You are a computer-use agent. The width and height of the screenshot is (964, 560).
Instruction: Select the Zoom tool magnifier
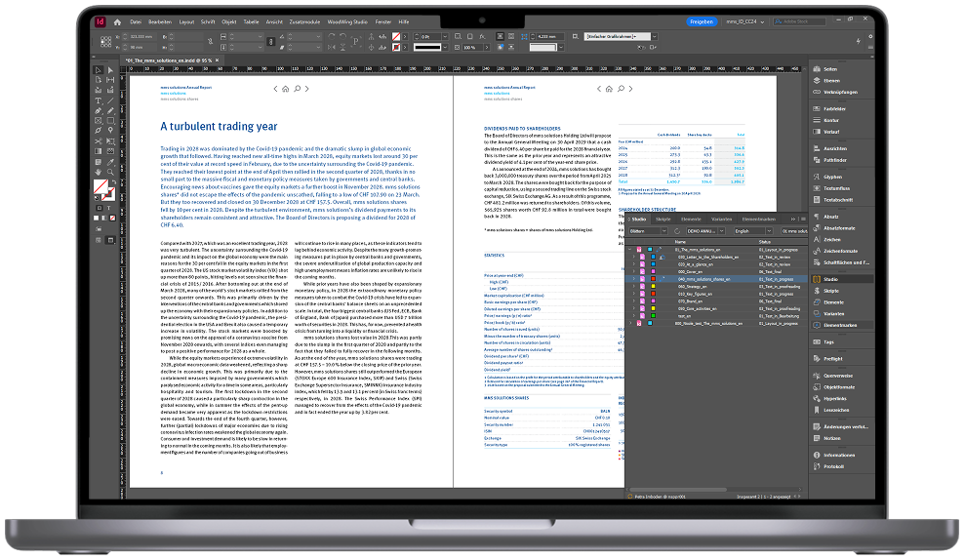point(110,172)
